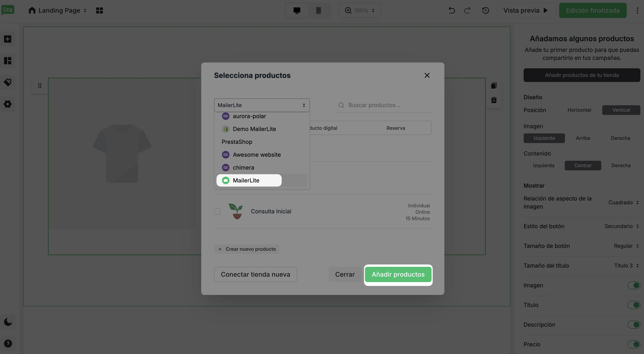The height and width of the screenshot is (354, 644).
Task: Open the MailerLite store dropdown
Action: (261, 105)
